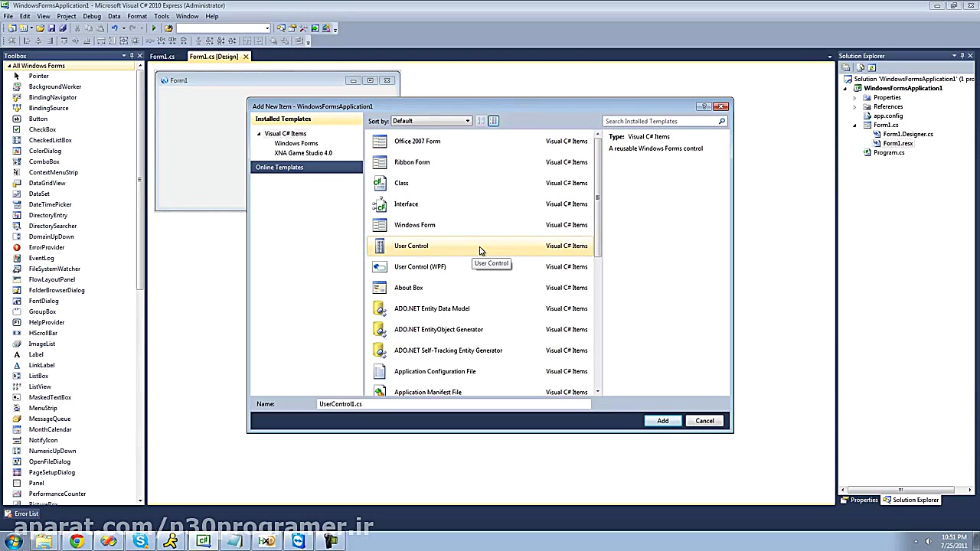Screen dimensions: 980x551
Task: Open the File menu
Action: (8, 16)
